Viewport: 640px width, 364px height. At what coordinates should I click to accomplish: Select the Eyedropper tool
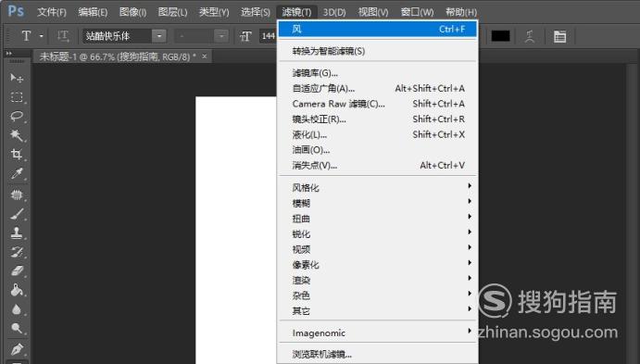[x=17, y=173]
